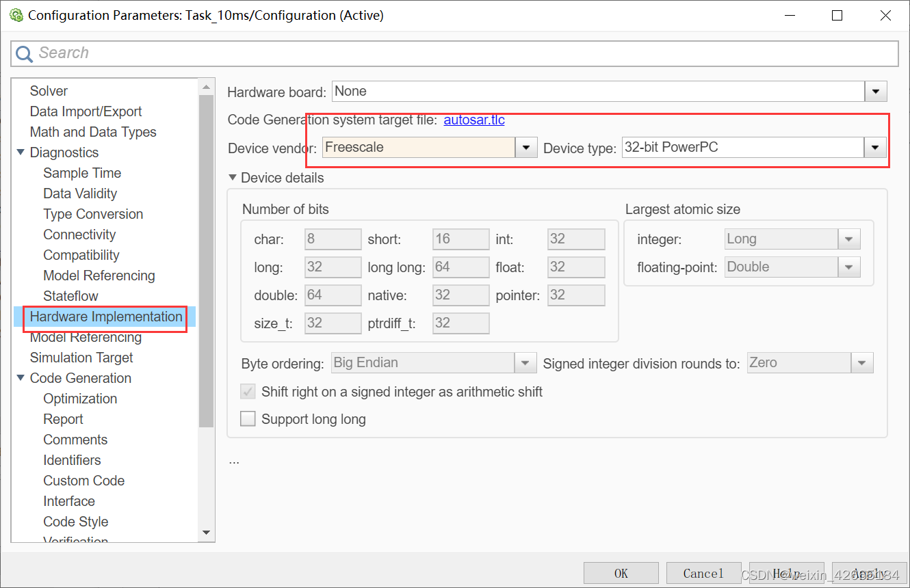Select Compatibility diagnostics
The width and height of the screenshot is (910, 588).
pos(81,255)
